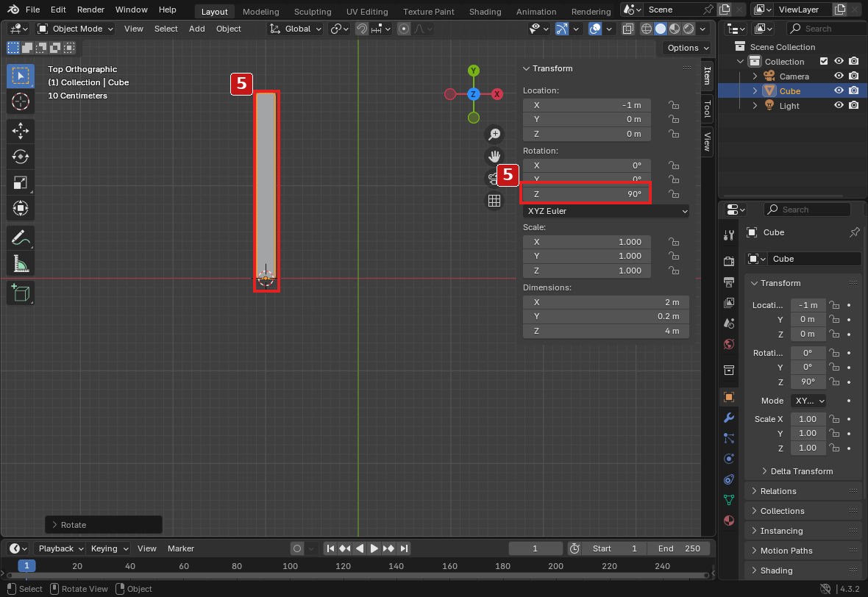Image resolution: width=868 pixels, height=597 pixels.
Task: Open the Material properties tab icon
Action: click(729, 521)
